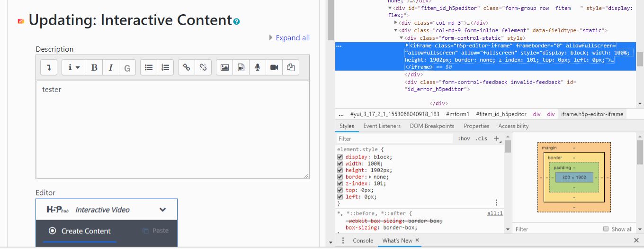The width and height of the screenshot is (644, 249).
Task: Select iframe.h5p-editor-iframe breadcrumb item
Action: (592, 114)
